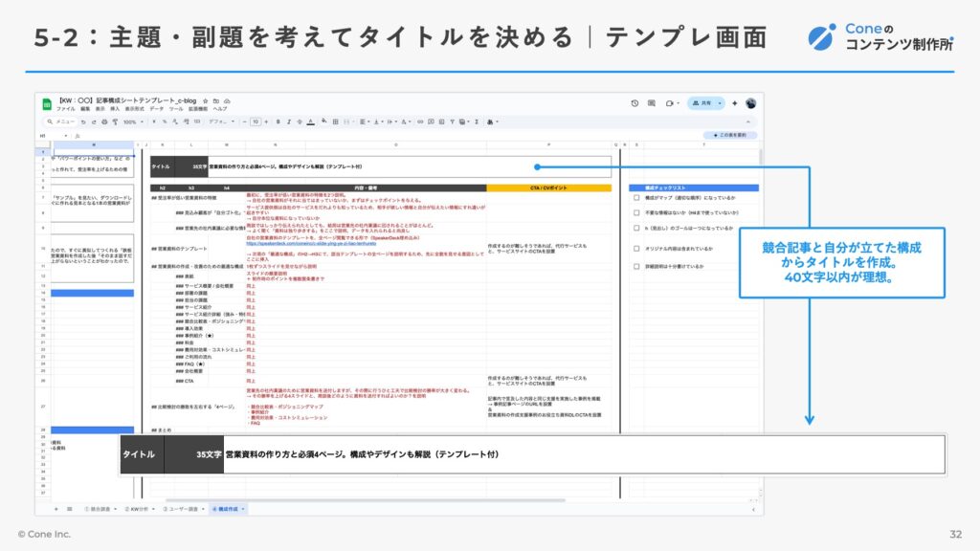
Task: Check オリジナル内容は含まれているか checkbox
Action: (x=636, y=249)
